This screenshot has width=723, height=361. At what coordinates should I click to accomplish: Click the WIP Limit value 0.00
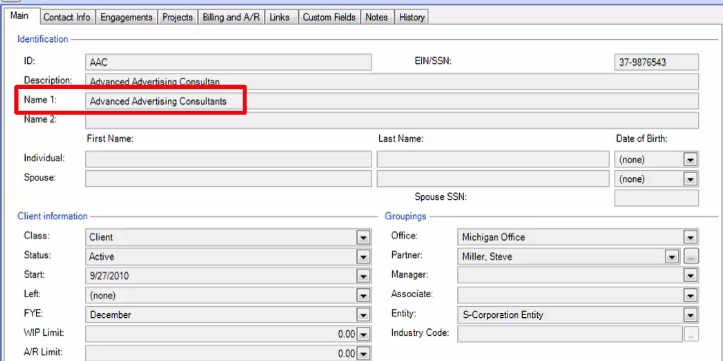(x=346, y=335)
